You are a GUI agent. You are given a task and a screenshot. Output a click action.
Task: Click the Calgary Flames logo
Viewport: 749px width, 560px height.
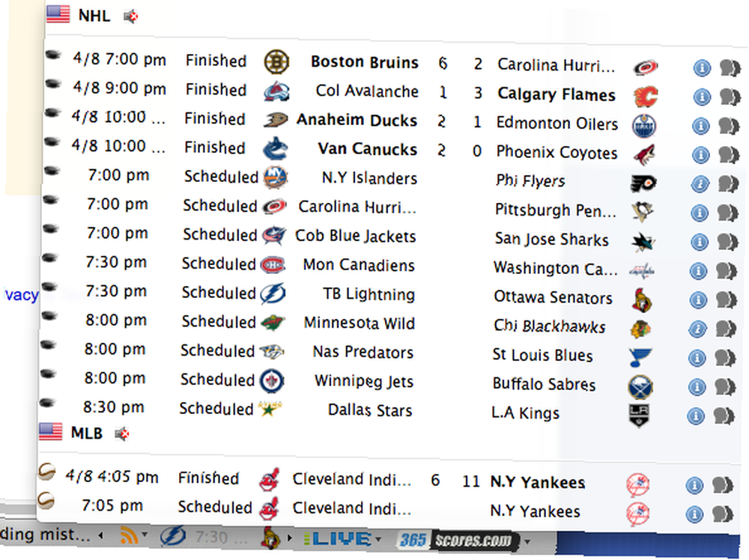tap(646, 96)
